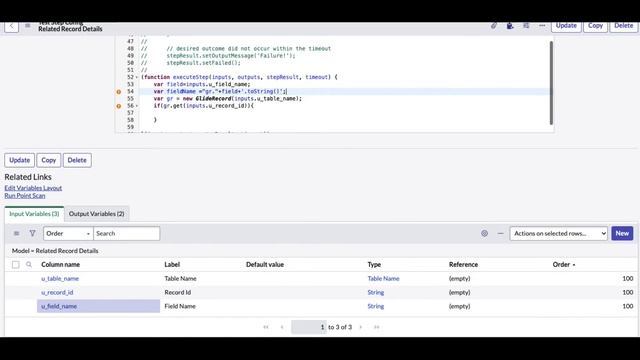Collapse the if-block fold arrow at line 56
This screenshot has height=360, width=640.
(137, 106)
